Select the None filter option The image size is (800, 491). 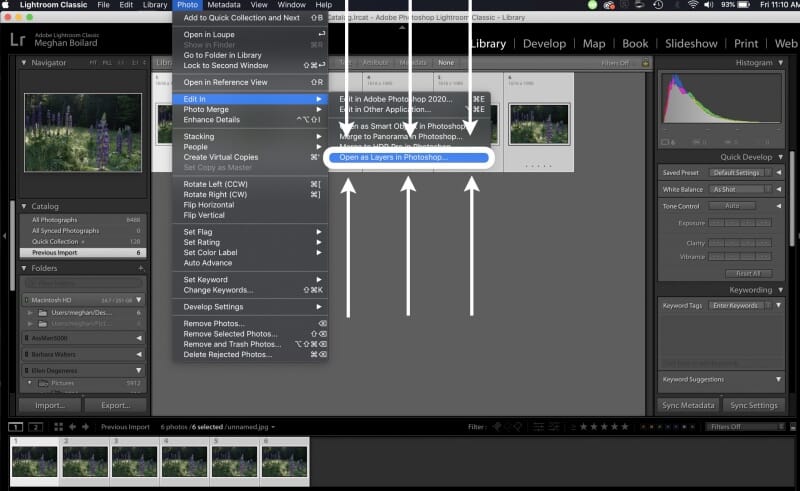click(x=445, y=63)
